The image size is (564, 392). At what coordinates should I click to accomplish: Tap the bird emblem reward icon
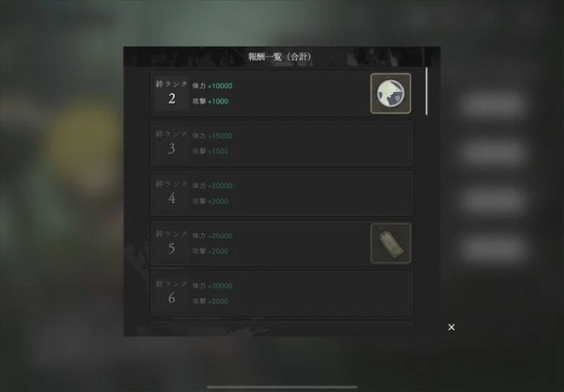point(391,93)
